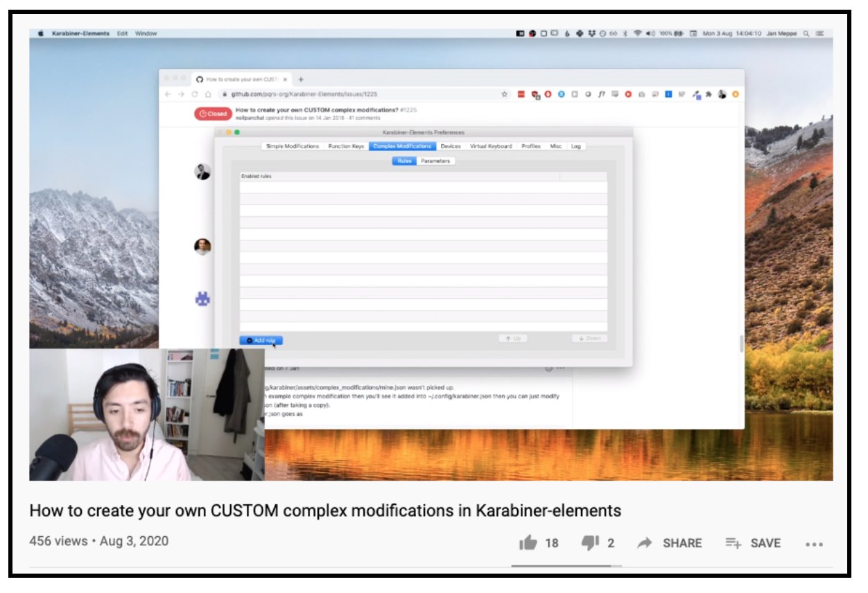
Task: Click the battery 100% indicator
Action: click(672, 33)
